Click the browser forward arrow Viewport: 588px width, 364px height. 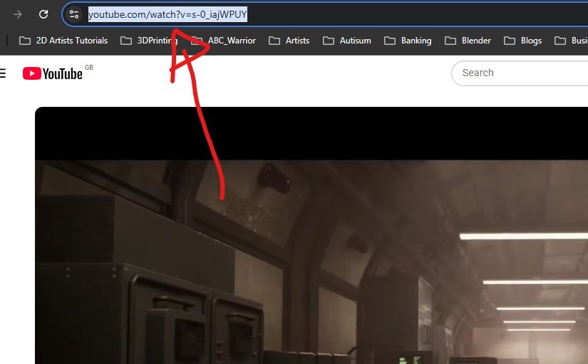pos(18,15)
